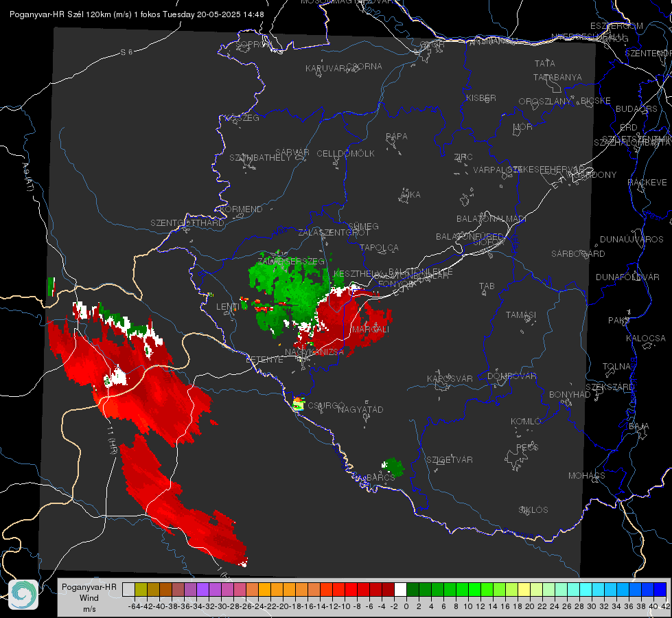This screenshot has width=672, height=618.
Task: Click the swirl logo icon beside the legend
Action: pyautogui.click(x=23, y=595)
